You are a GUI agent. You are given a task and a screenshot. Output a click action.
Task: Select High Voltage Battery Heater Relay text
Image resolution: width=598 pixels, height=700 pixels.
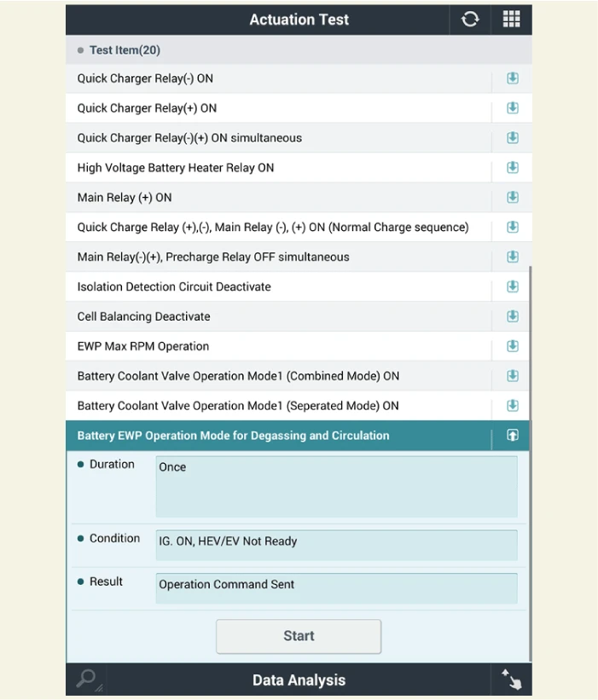coord(176,168)
